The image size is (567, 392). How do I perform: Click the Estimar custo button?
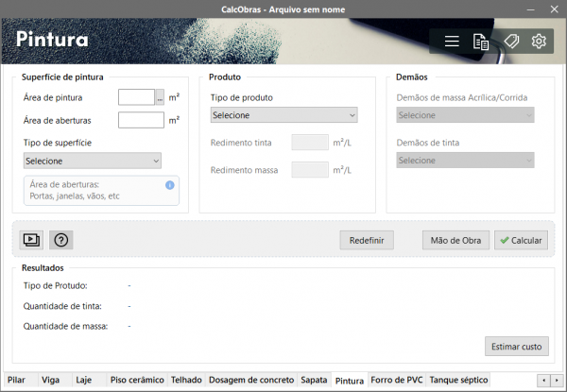point(517,347)
